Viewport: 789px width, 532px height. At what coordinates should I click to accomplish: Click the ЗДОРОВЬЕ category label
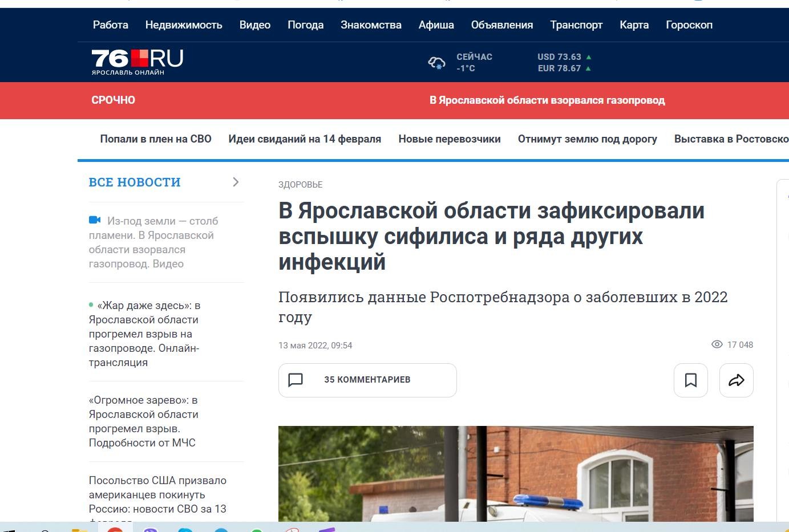click(x=301, y=185)
